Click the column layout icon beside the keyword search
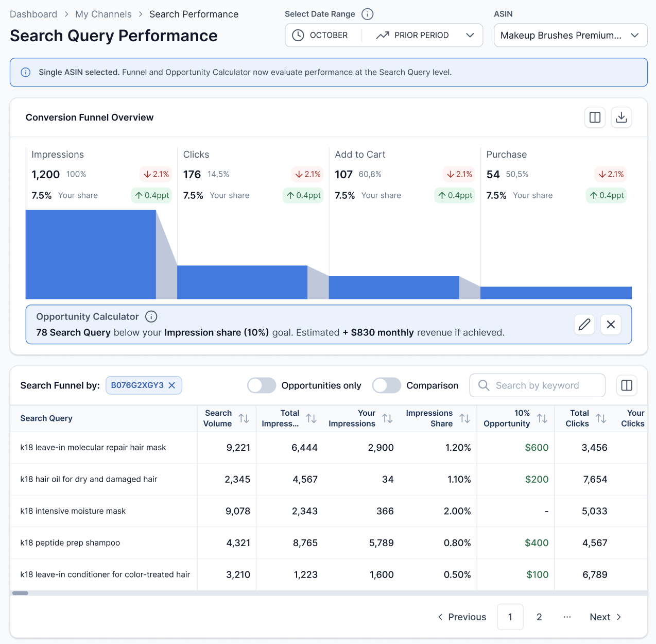This screenshot has height=644, width=656. pos(626,385)
